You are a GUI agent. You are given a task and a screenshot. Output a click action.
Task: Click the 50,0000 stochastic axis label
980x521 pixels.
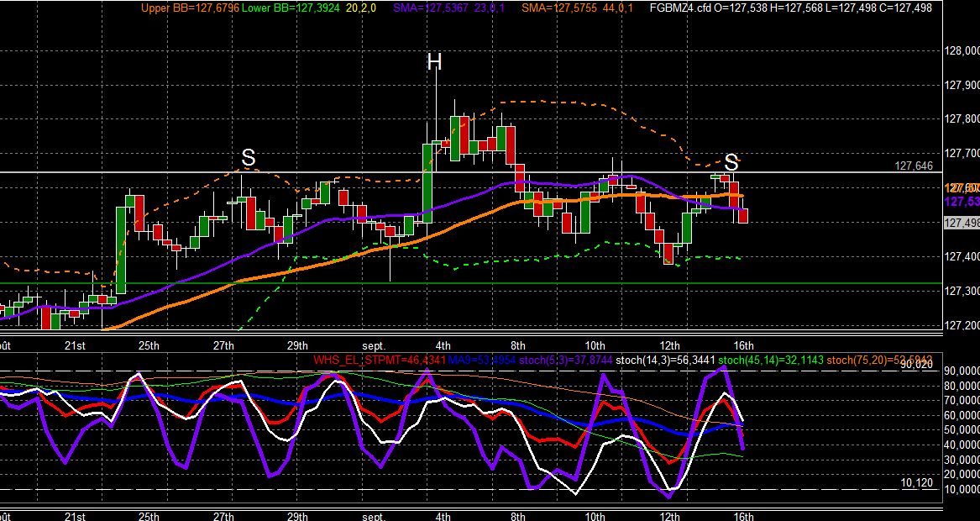pos(963,430)
